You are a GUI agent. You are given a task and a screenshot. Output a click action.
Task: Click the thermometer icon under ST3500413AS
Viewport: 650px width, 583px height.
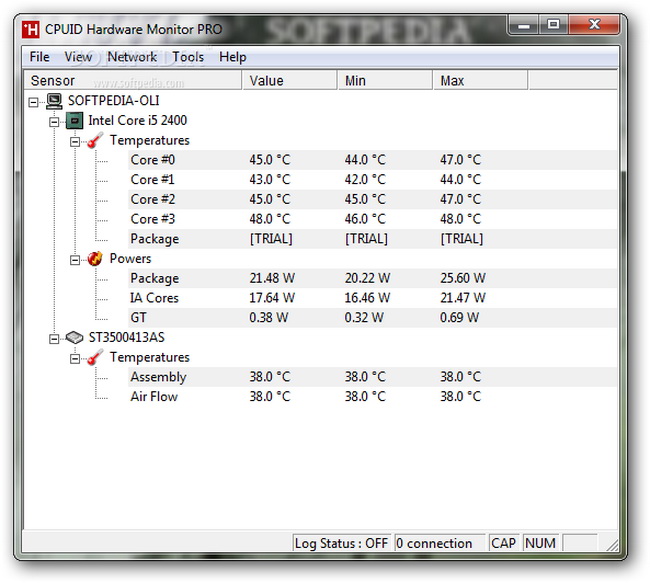point(95,357)
